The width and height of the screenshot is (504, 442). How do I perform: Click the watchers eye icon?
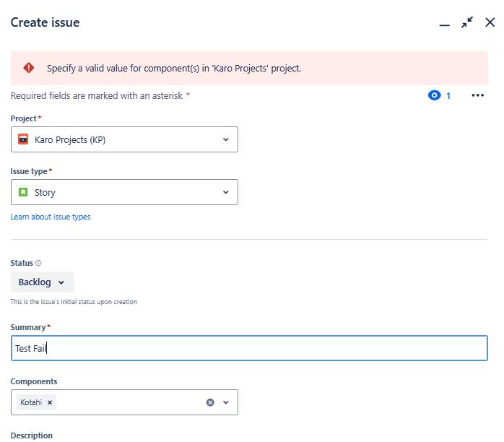pos(434,95)
